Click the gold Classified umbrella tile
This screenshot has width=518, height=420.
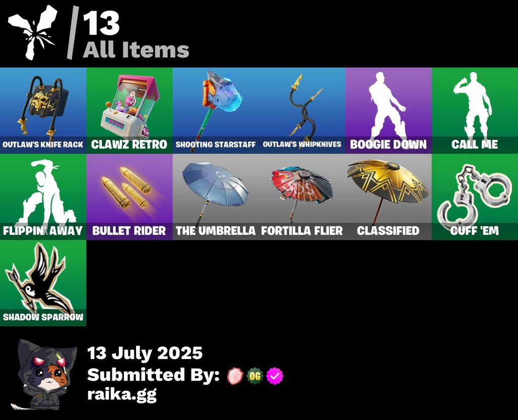pyautogui.click(x=388, y=197)
